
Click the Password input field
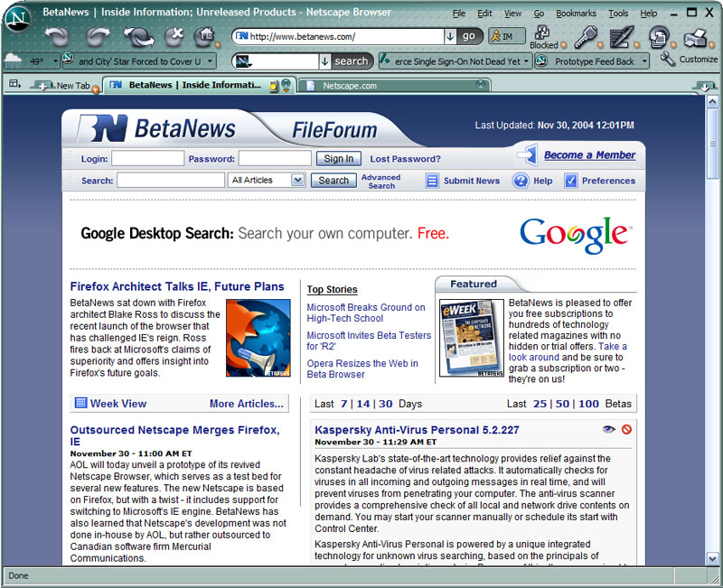(275, 159)
